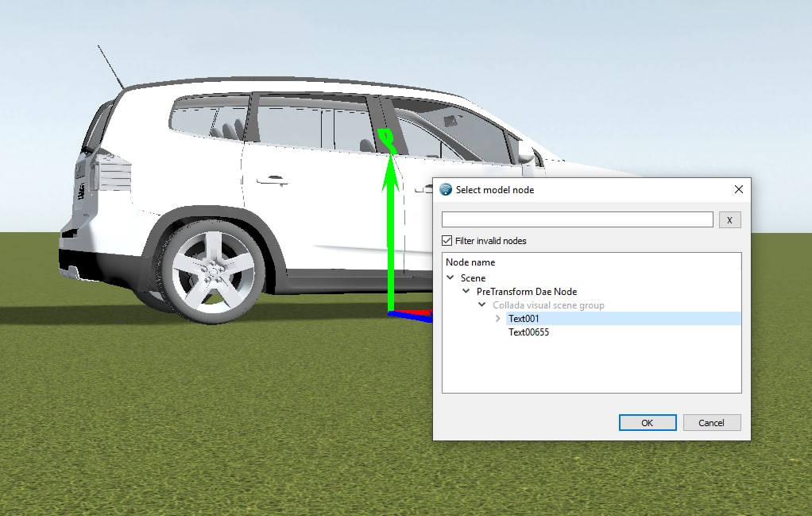Image resolution: width=812 pixels, height=516 pixels.
Task: Click the Node name column header
Action: click(470, 262)
